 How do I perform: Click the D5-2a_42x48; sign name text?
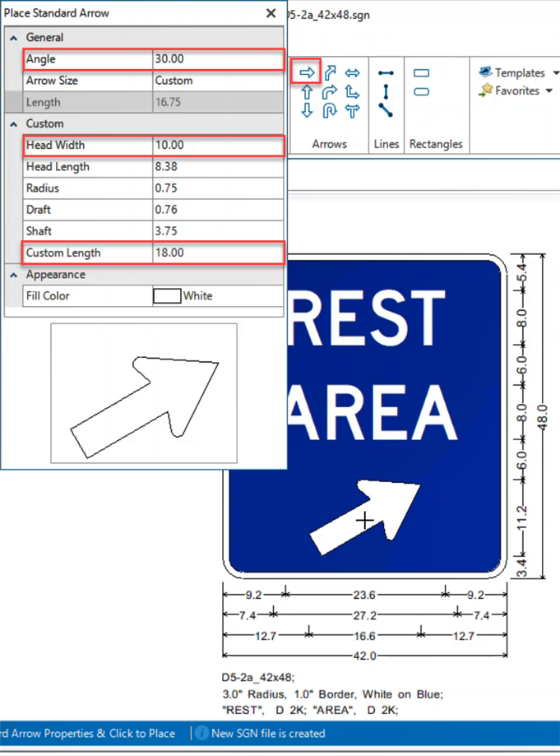click(258, 678)
